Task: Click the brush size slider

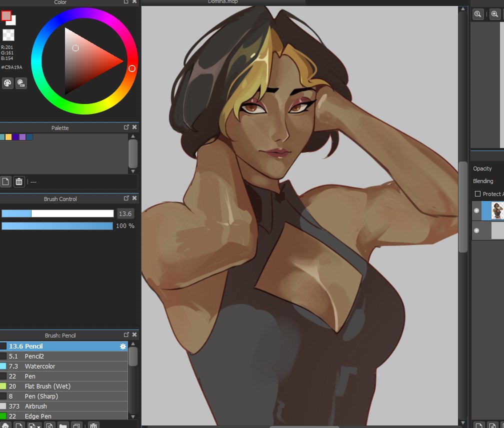Action: [57, 213]
